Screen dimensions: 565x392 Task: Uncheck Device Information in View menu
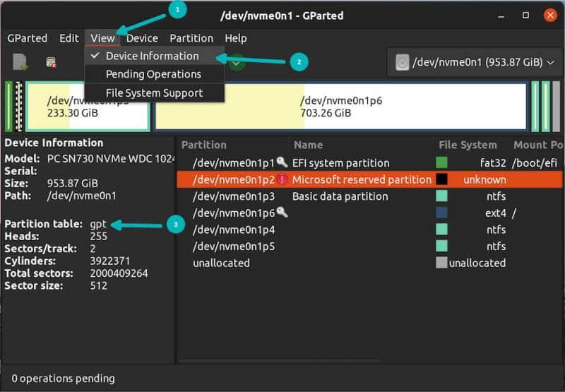[152, 56]
